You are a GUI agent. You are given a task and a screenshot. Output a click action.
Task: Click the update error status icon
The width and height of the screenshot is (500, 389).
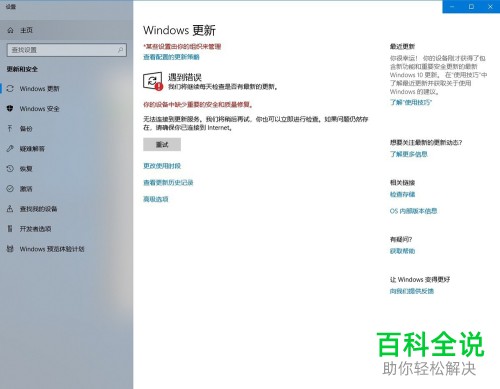point(153,81)
